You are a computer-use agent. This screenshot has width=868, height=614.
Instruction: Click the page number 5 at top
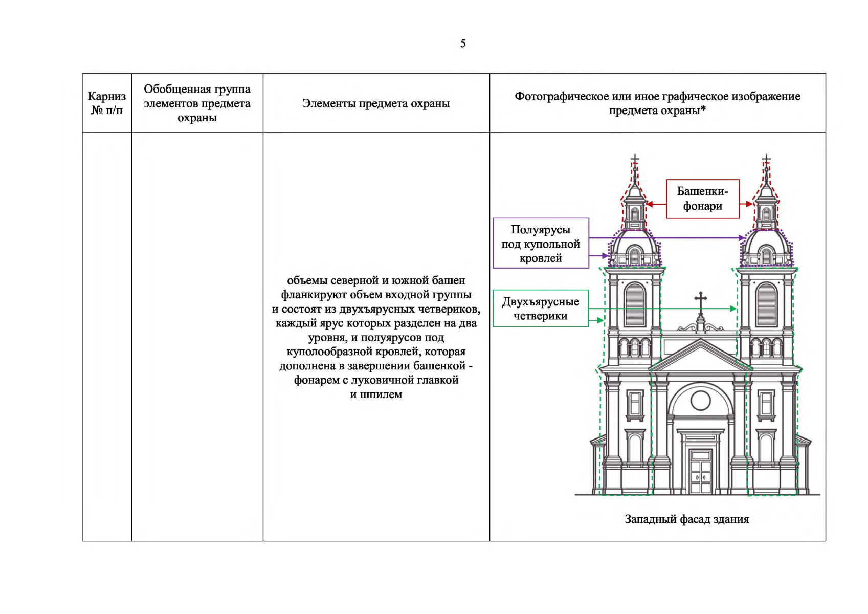point(463,43)
